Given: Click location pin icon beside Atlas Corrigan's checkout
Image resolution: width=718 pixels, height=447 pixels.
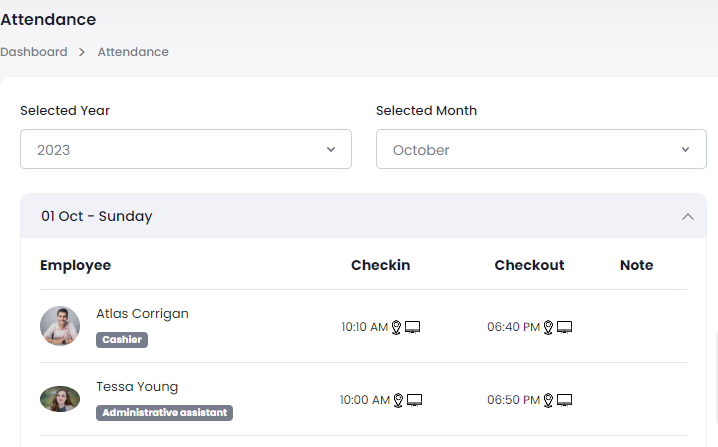Looking at the screenshot, I should click(x=548, y=327).
